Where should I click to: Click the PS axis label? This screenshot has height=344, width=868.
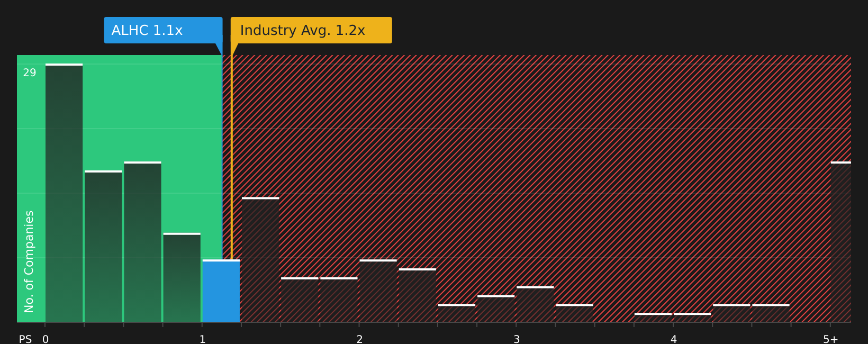25,339
